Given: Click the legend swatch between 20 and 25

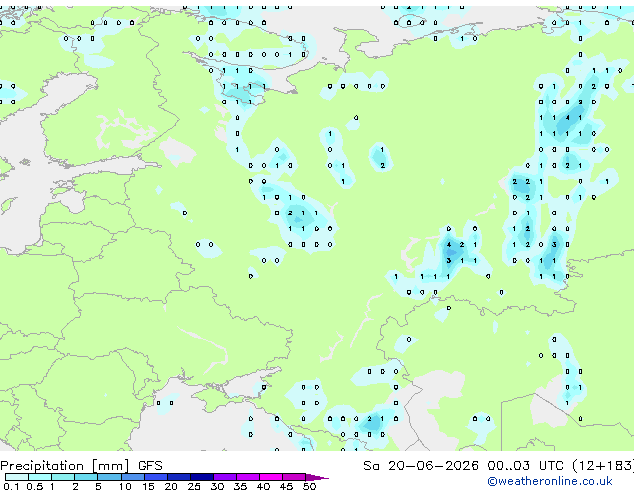Looking at the screenshot, I should [x=179, y=477].
